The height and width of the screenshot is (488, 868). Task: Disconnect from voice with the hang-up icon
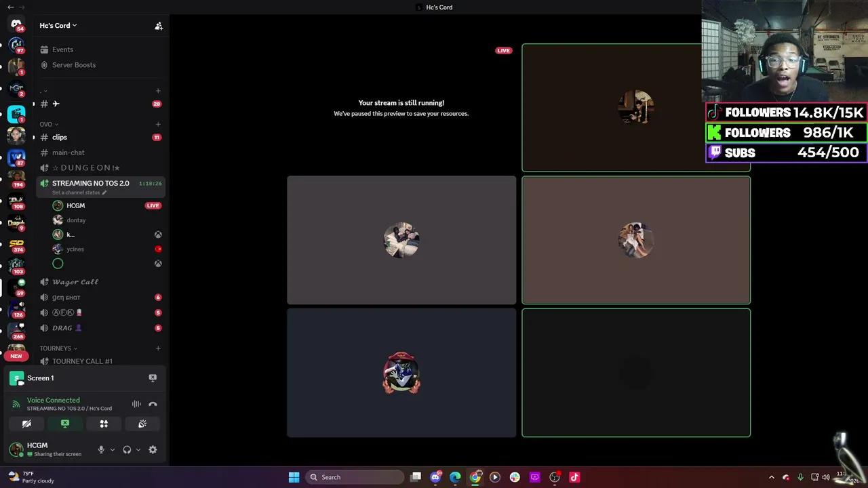153,404
